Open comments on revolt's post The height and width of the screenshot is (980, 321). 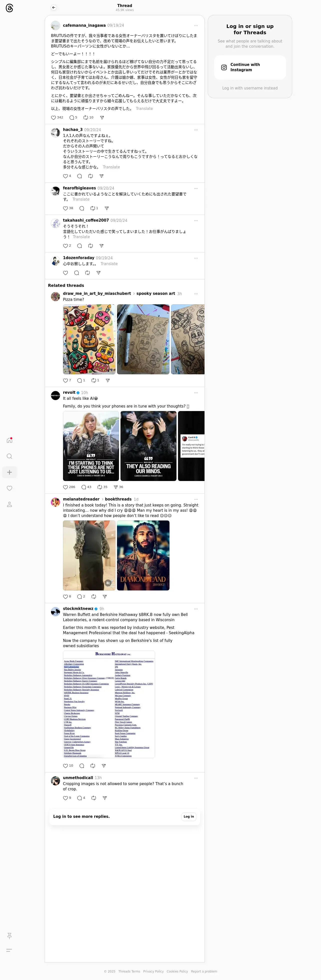[84, 487]
